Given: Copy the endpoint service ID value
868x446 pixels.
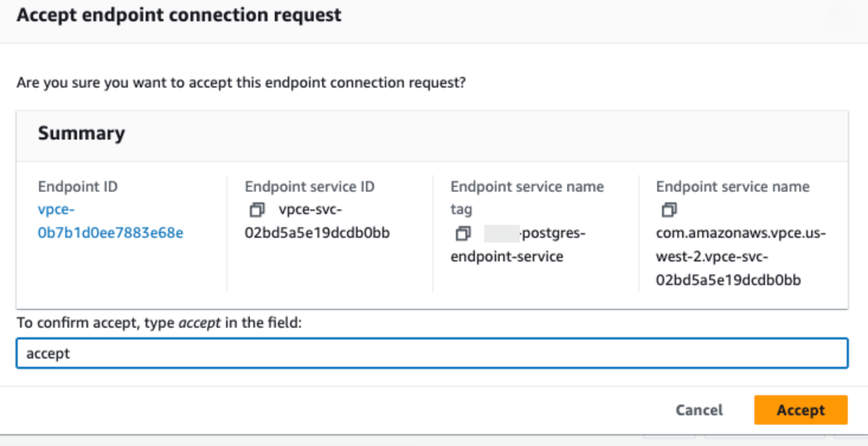Looking at the screenshot, I should click(257, 210).
